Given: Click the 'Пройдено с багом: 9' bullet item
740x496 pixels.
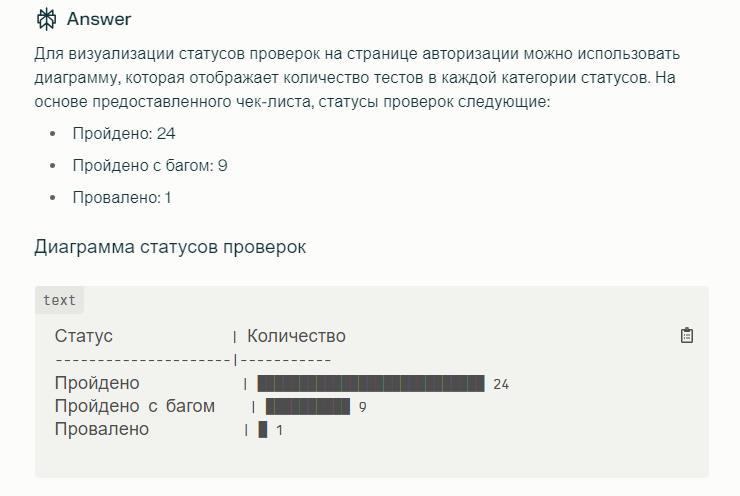Looking at the screenshot, I should tap(150, 166).
